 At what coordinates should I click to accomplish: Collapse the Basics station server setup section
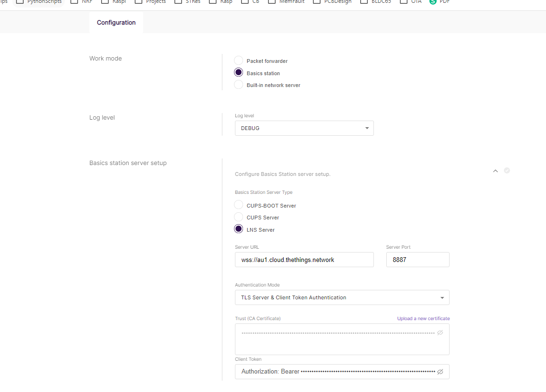[x=495, y=171]
